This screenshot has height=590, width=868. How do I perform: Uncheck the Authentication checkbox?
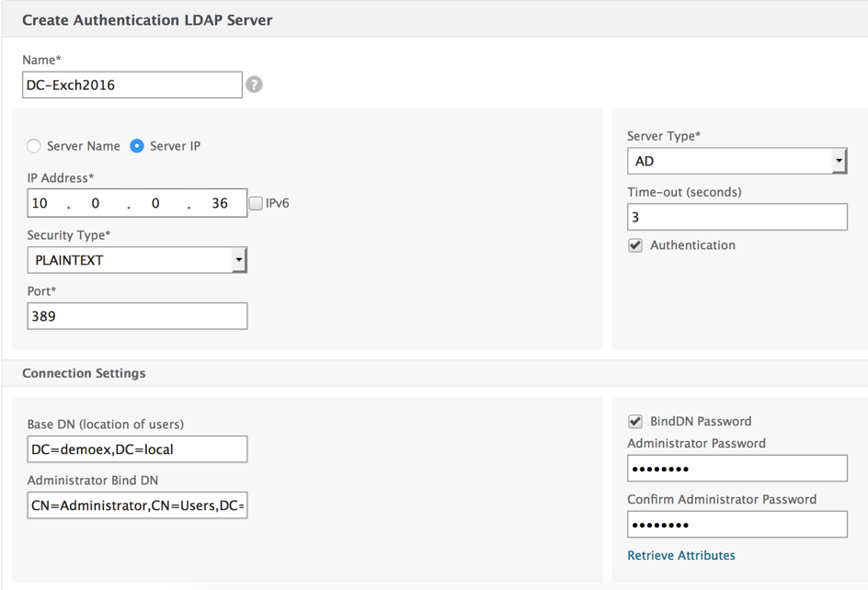635,245
